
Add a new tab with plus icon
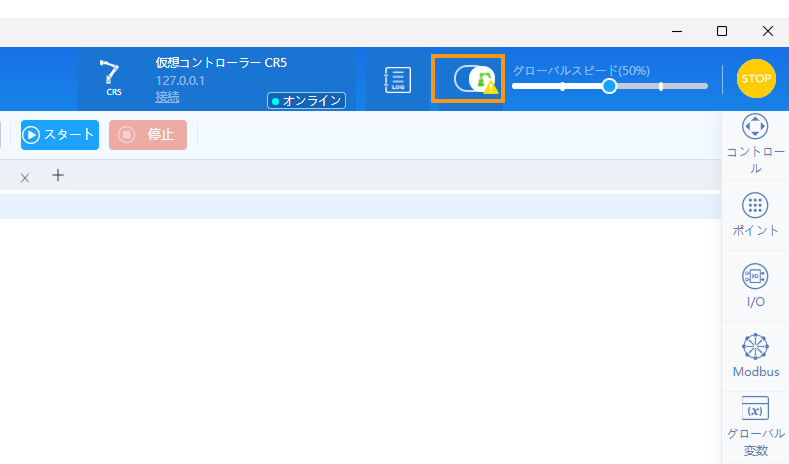(x=58, y=175)
